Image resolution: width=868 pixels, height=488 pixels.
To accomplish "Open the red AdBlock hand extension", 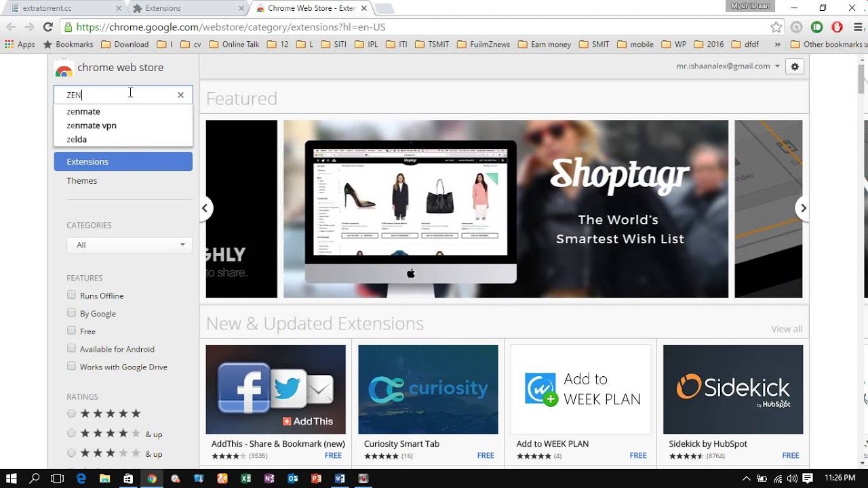I will (x=837, y=27).
